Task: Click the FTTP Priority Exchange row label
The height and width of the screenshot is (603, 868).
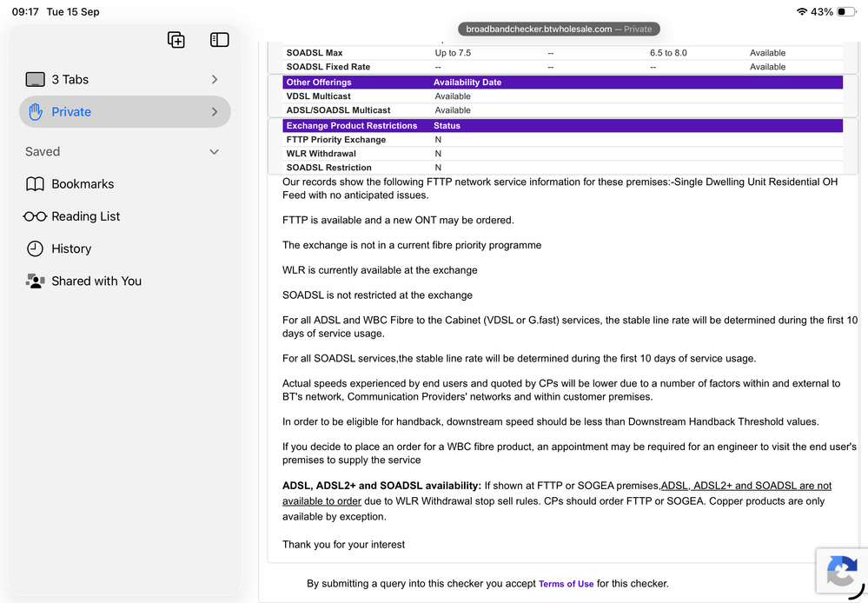Action: click(336, 140)
